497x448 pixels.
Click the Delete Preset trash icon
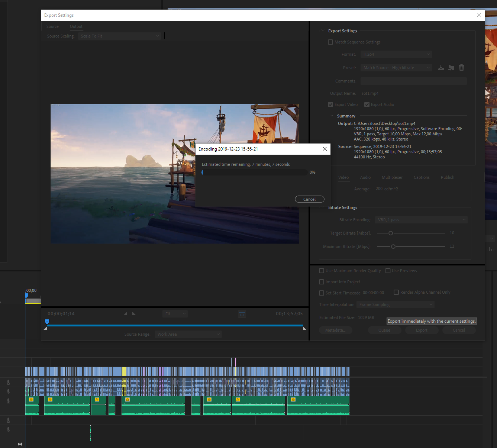click(462, 68)
